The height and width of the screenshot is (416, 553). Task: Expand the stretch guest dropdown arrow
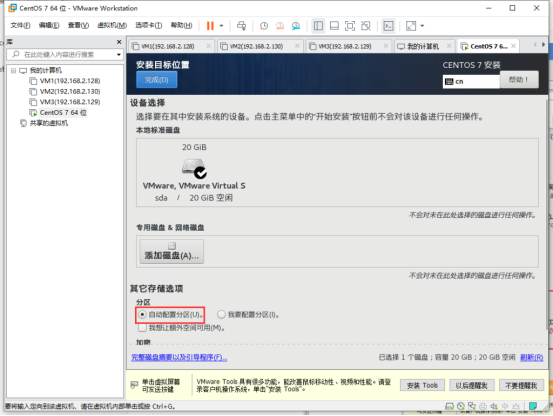pyautogui.click(x=422, y=26)
